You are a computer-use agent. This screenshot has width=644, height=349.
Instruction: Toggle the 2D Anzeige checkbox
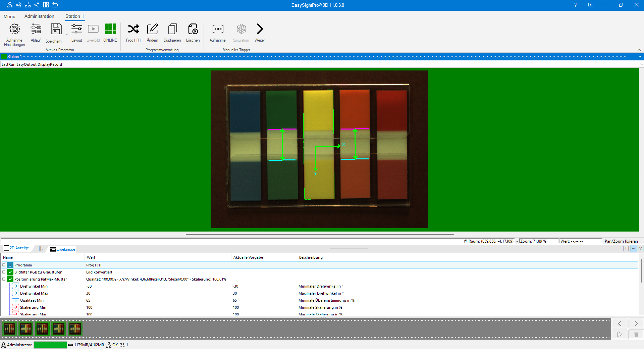click(x=6, y=248)
